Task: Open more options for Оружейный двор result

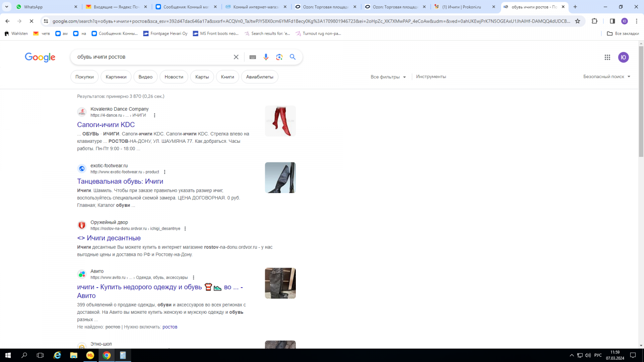Action: pyautogui.click(x=185, y=229)
